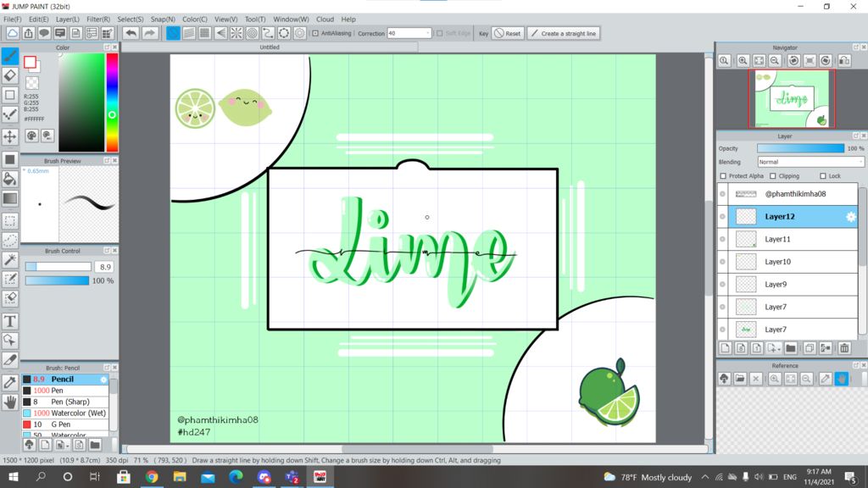Viewport: 868px width, 488px height.
Task: Click the brush size slider in Brush Control
Action: [58, 267]
